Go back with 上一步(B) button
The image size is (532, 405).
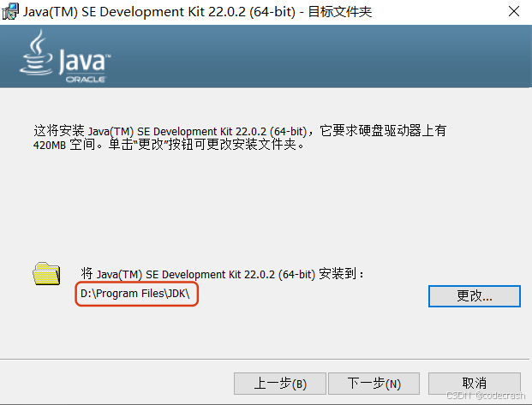[x=280, y=384]
